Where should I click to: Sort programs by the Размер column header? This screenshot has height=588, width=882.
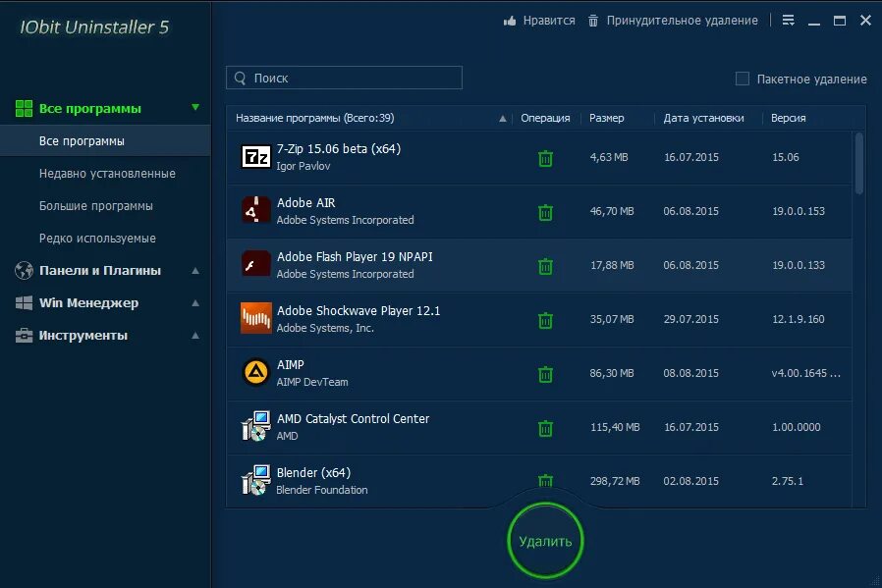[x=606, y=117]
